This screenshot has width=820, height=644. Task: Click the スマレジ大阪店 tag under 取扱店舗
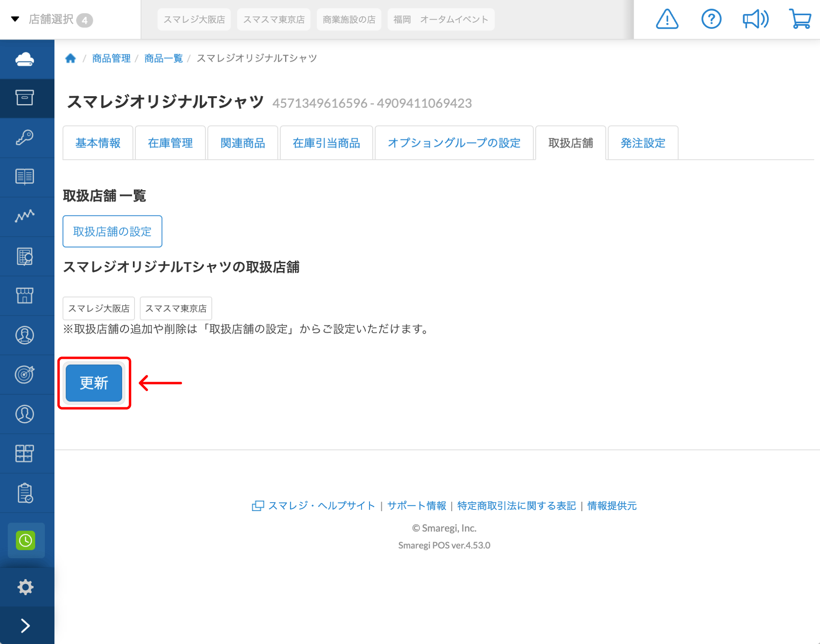pyautogui.click(x=99, y=308)
